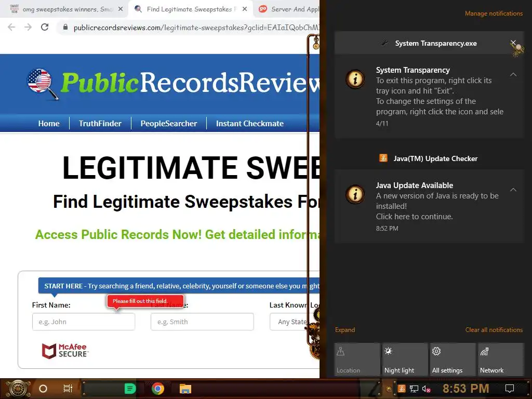Go back in Chrome browser

(11, 27)
